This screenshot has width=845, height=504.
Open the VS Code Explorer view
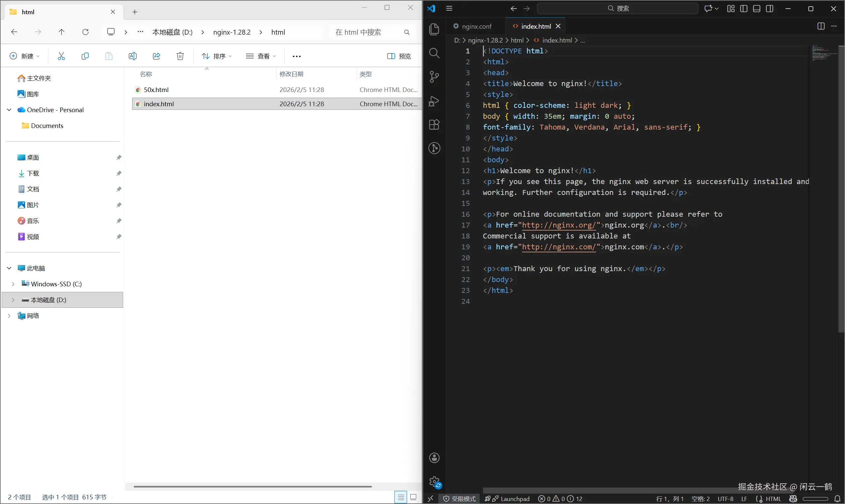point(434,29)
